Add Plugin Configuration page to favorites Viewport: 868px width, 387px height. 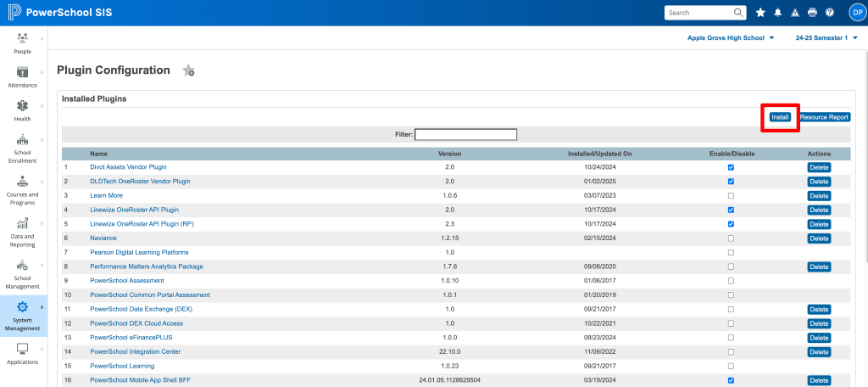click(189, 70)
